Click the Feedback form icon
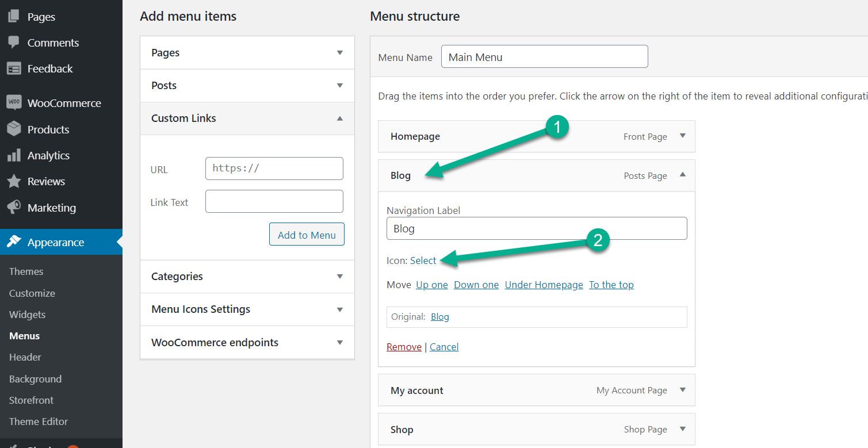This screenshot has height=448, width=868. pos(14,68)
